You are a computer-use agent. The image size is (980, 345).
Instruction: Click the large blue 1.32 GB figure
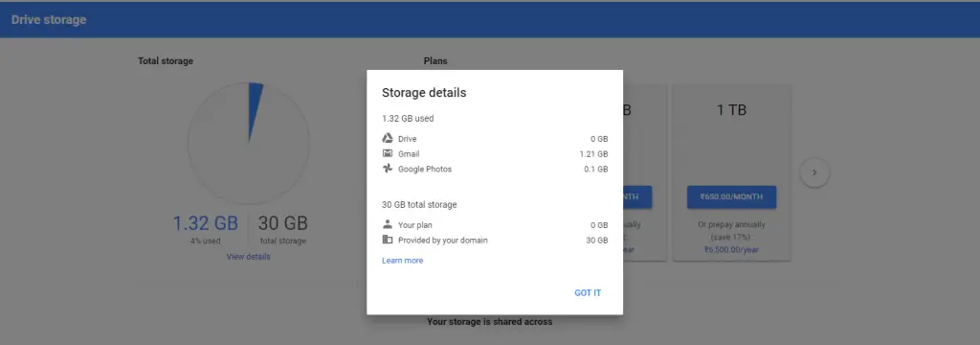[206, 223]
